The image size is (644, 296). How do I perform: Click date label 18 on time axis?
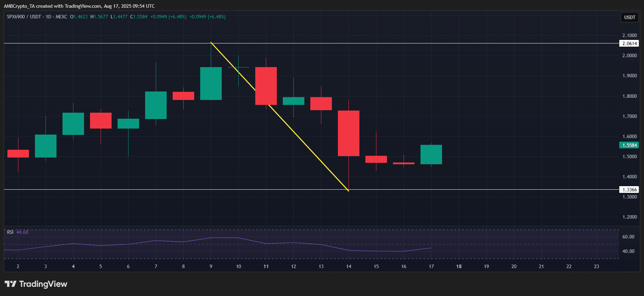459,266
